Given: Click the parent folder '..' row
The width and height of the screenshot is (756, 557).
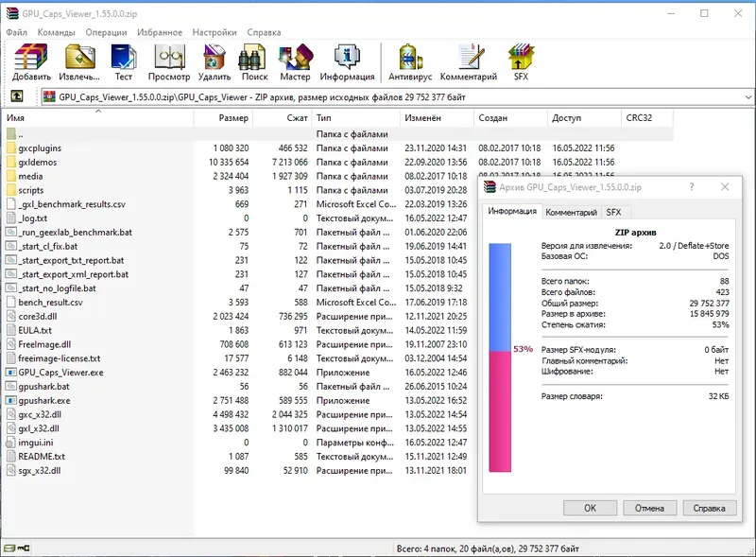Looking at the screenshot, I should point(337,134).
